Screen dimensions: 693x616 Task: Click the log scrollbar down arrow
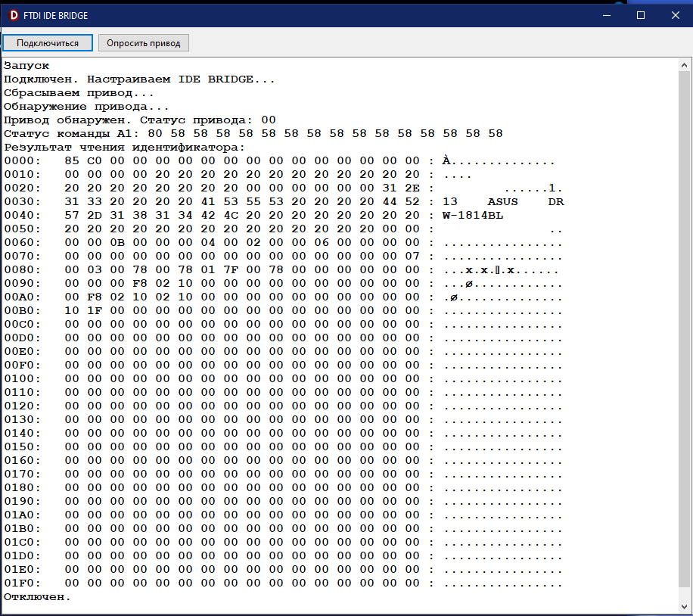point(684,606)
